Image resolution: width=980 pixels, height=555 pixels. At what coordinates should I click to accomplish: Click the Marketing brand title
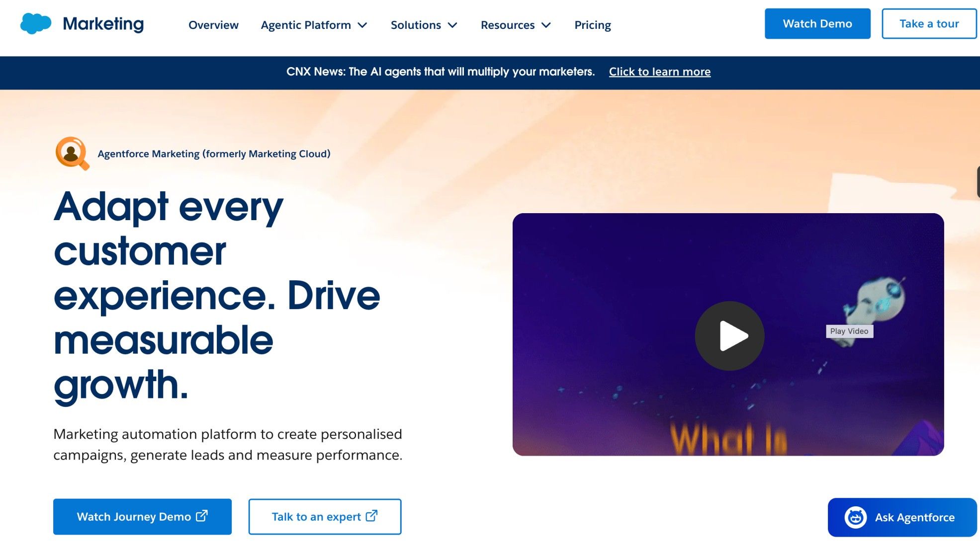103,23
